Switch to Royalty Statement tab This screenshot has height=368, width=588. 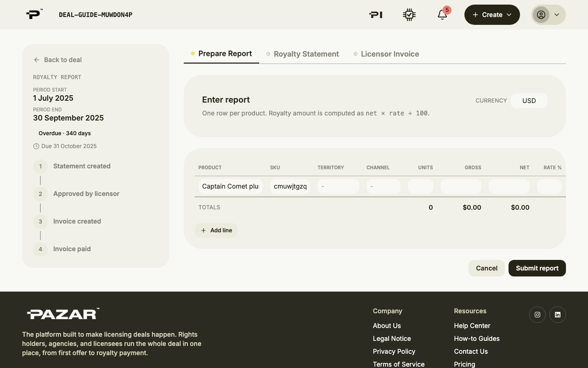pos(303,54)
